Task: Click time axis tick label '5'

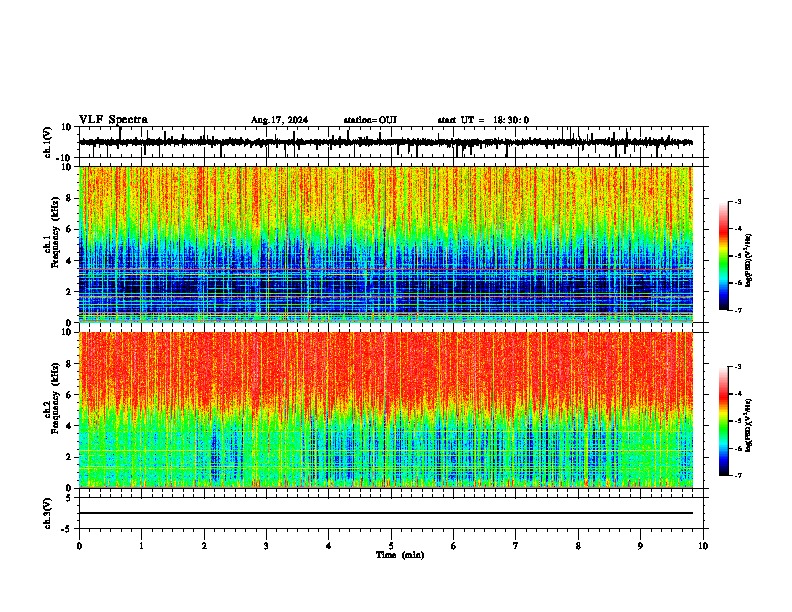Action: coord(391,546)
